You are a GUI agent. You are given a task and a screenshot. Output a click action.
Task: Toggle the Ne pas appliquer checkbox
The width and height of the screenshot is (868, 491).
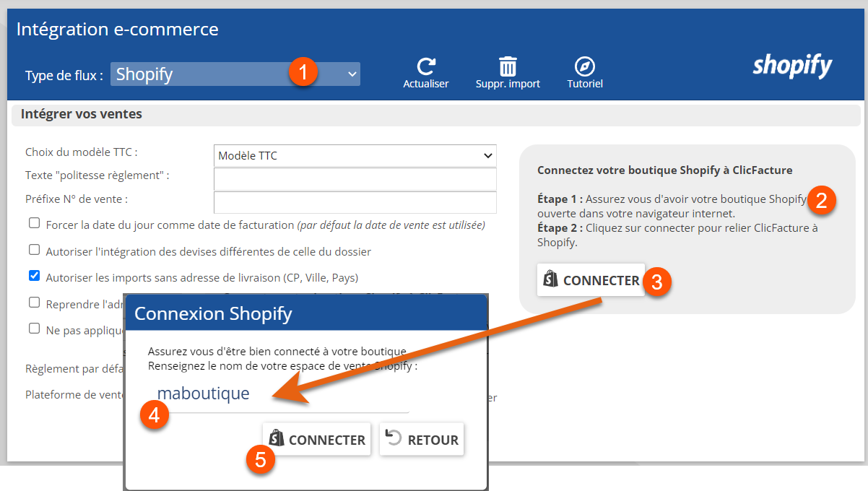point(34,329)
